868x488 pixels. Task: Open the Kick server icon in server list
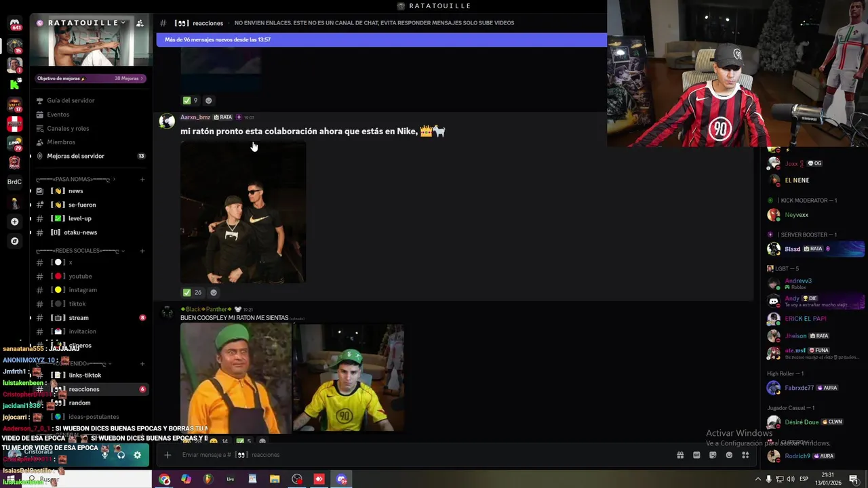(14, 85)
